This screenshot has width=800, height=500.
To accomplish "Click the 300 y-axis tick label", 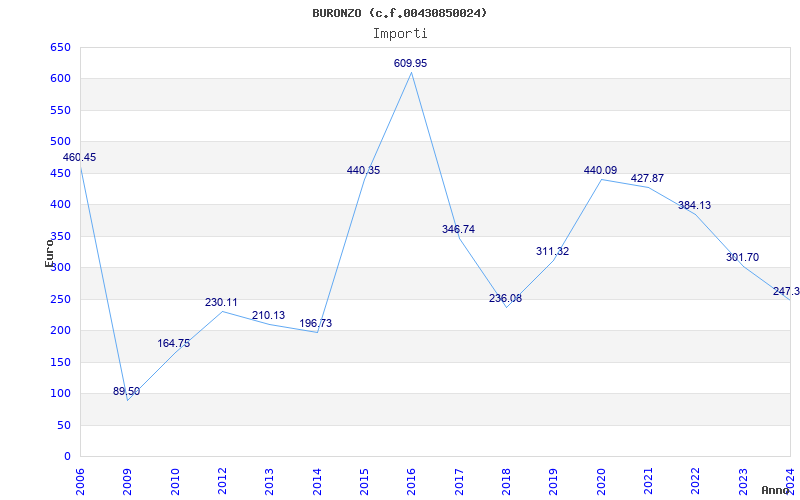I will pos(60,268).
